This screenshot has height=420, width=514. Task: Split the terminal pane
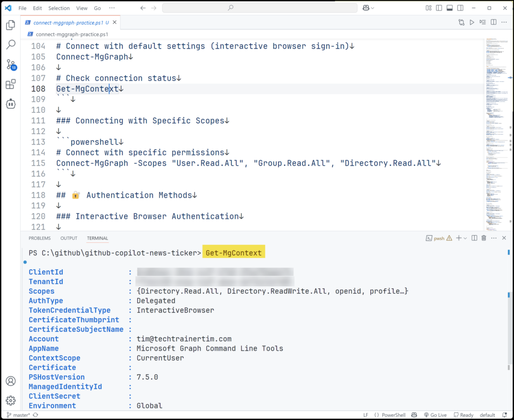click(x=474, y=238)
